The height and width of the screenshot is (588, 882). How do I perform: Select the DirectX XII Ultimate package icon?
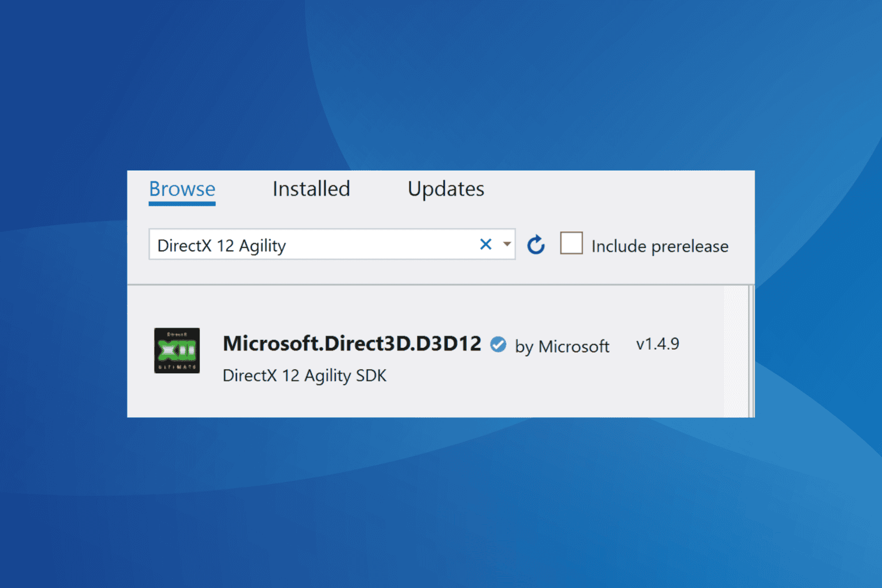(x=177, y=350)
